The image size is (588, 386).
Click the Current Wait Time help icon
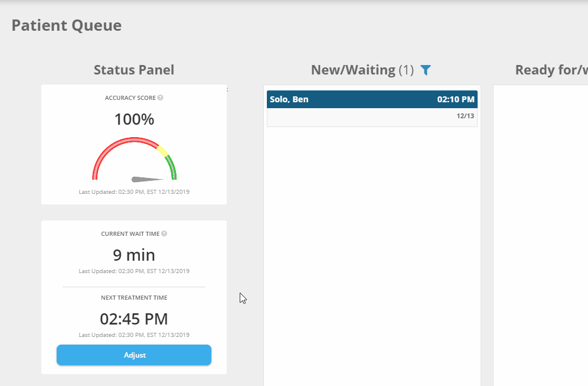[x=164, y=233]
